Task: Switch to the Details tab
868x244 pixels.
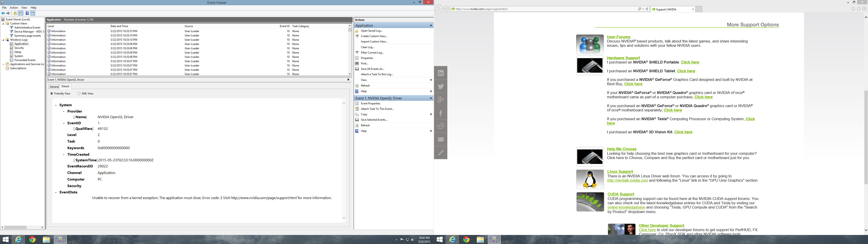Action: click(x=65, y=86)
